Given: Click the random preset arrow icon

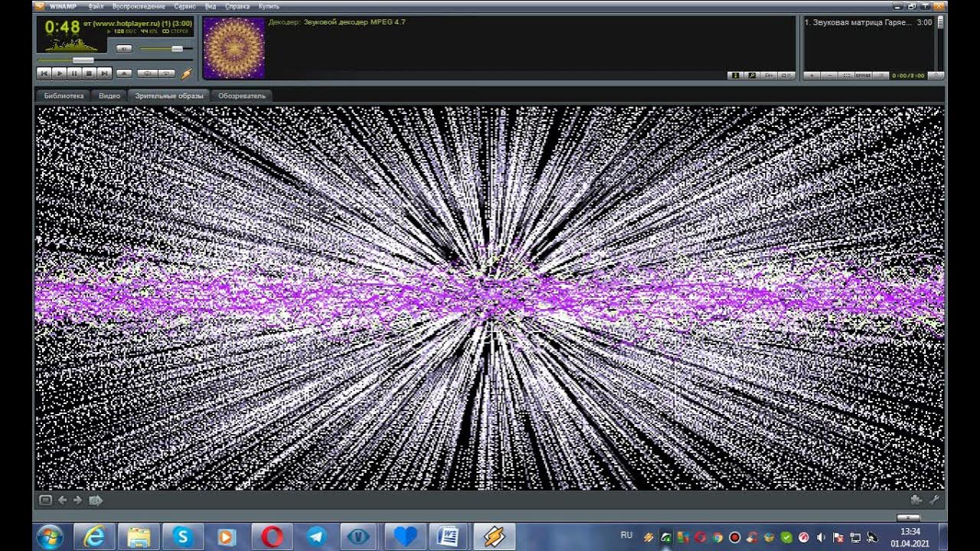Looking at the screenshot, I should coord(96,500).
